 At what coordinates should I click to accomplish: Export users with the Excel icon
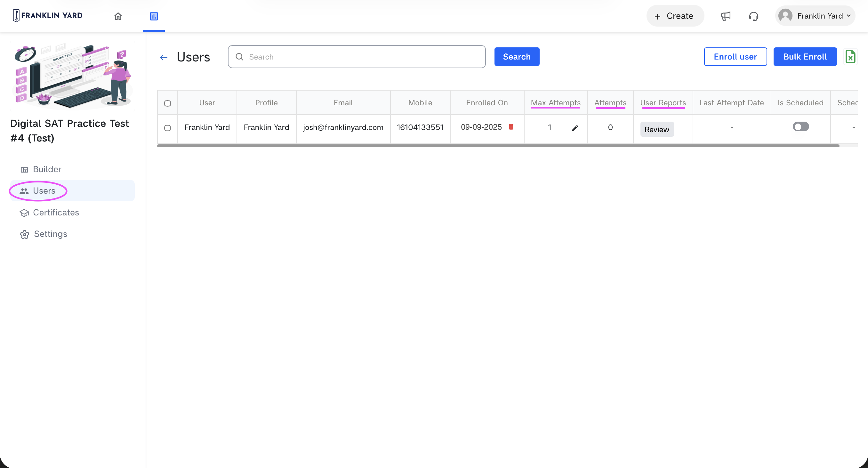[850, 57]
